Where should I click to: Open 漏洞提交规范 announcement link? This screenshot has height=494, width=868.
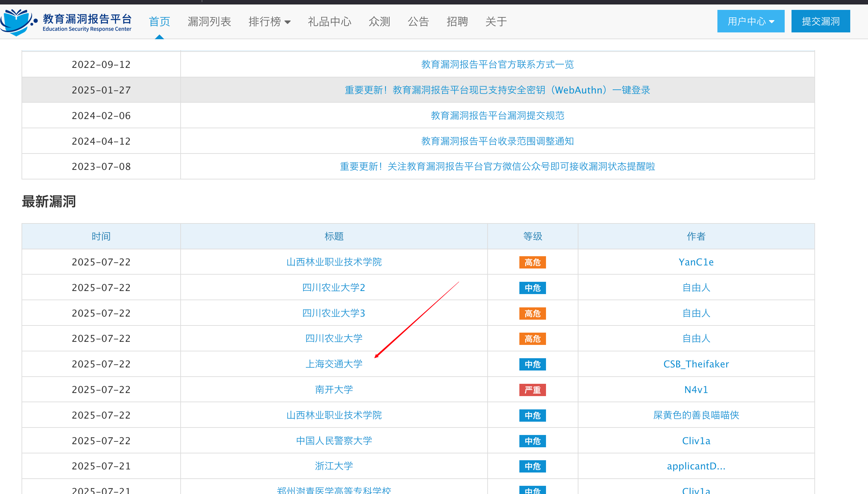point(497,116)
